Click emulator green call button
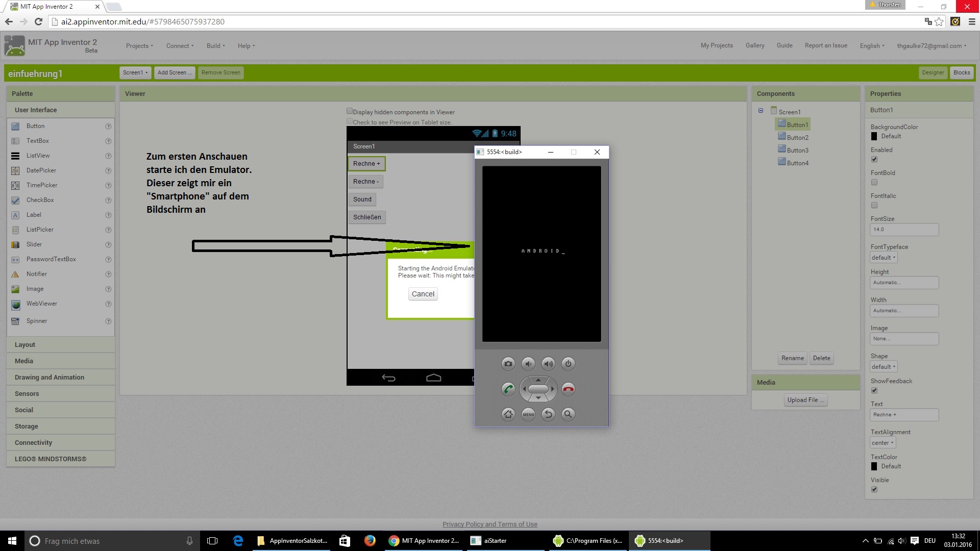This screenshot has height=551, width=980. [x=508, y=389]
